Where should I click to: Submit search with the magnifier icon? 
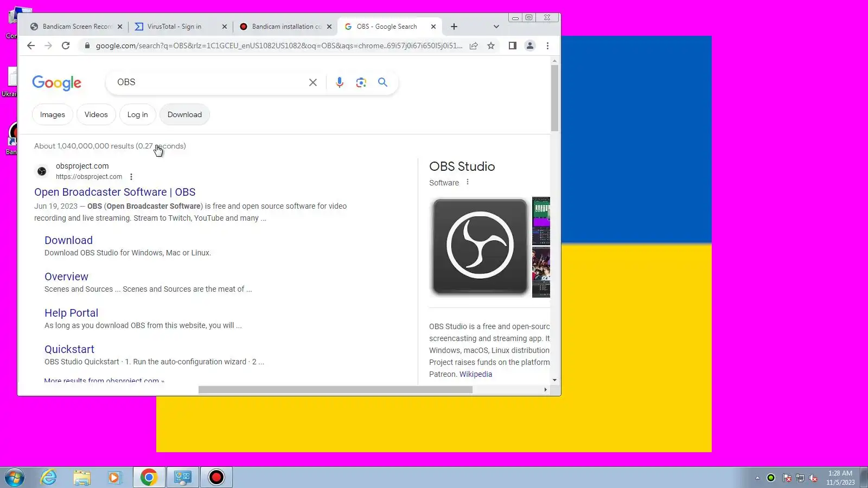(x=383, y=82)
